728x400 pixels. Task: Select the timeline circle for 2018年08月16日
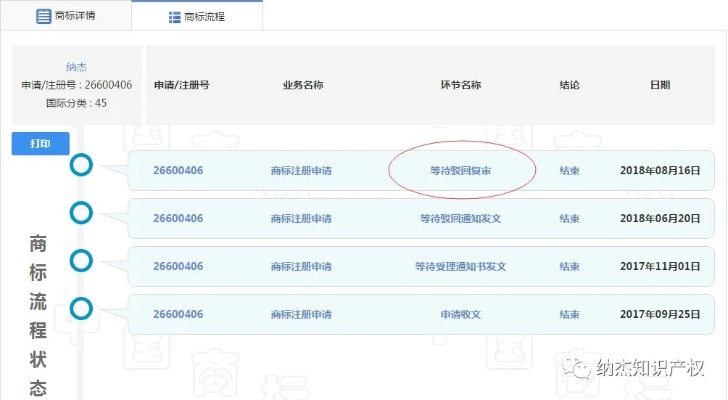point(81,165)
